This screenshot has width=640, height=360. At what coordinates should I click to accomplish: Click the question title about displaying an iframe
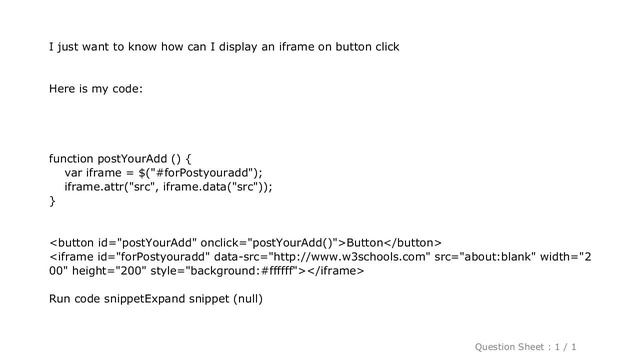coord(224,47)
